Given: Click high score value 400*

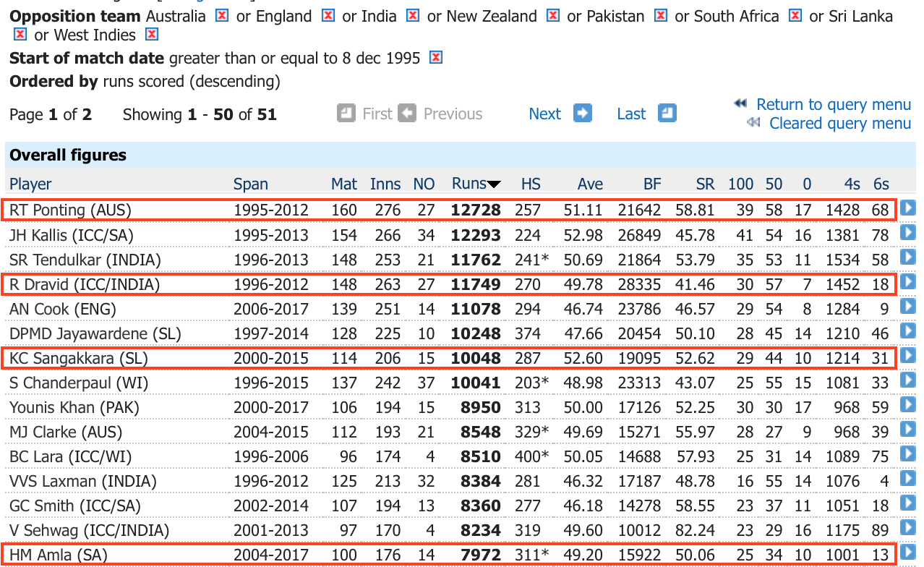Looking at the screenshot, I should point(531,456).
